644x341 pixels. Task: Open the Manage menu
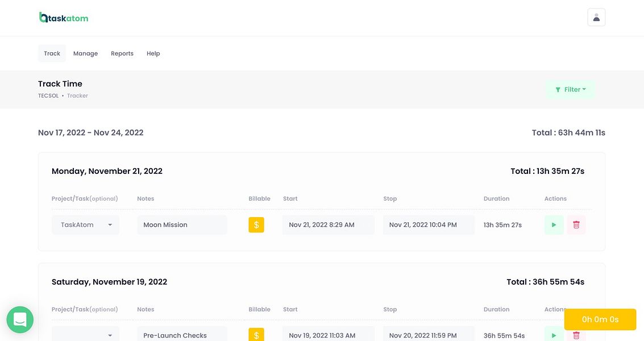click(x=85, y=53)
